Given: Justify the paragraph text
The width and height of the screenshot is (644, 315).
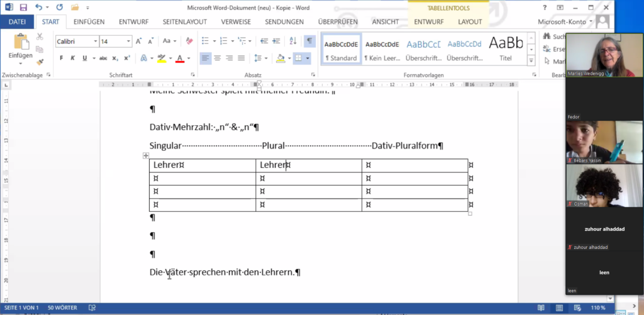Looking at the screenshot, I should tap(241, 58).
